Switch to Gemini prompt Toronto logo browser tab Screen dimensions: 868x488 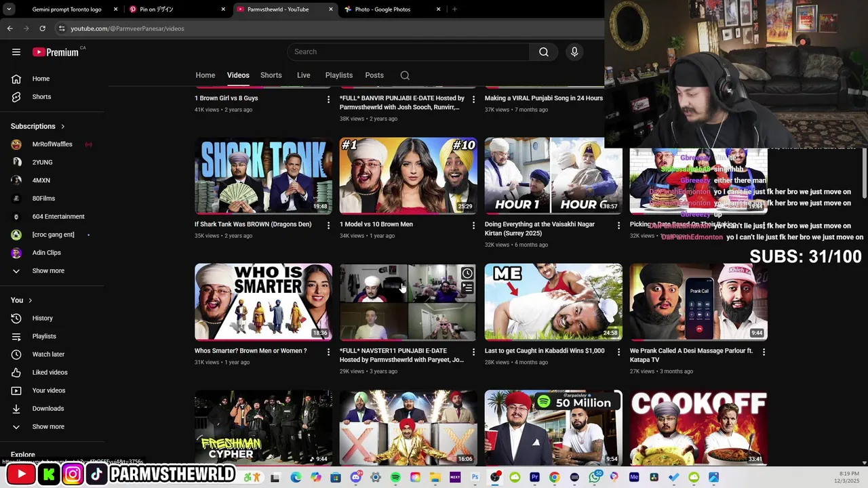(67, 9)
